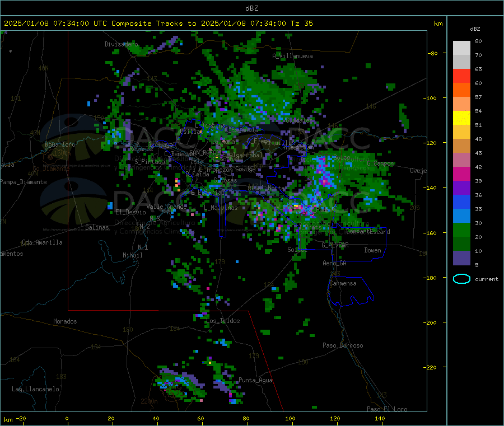Click the 'Punta_Agua' location label
The image size is (504, 426).
255,381
